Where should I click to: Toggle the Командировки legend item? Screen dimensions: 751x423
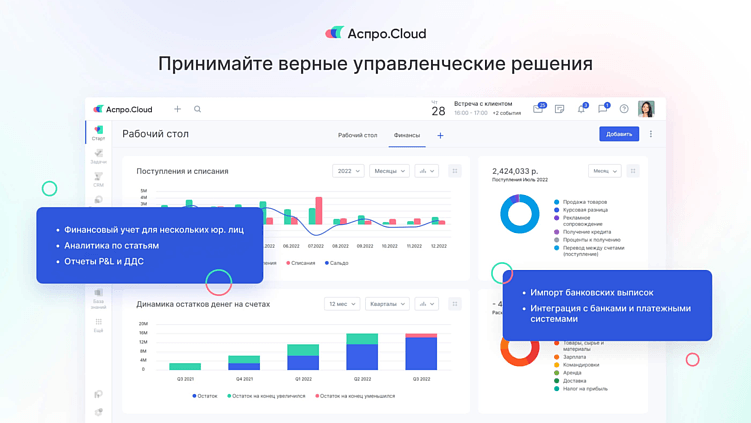pyautogui.click(x=577, y=365)
